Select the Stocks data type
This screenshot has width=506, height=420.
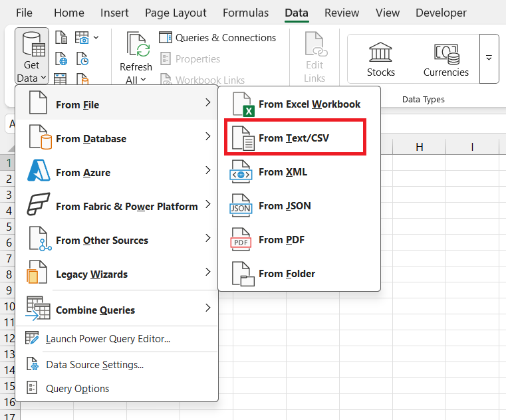point(380,60)
